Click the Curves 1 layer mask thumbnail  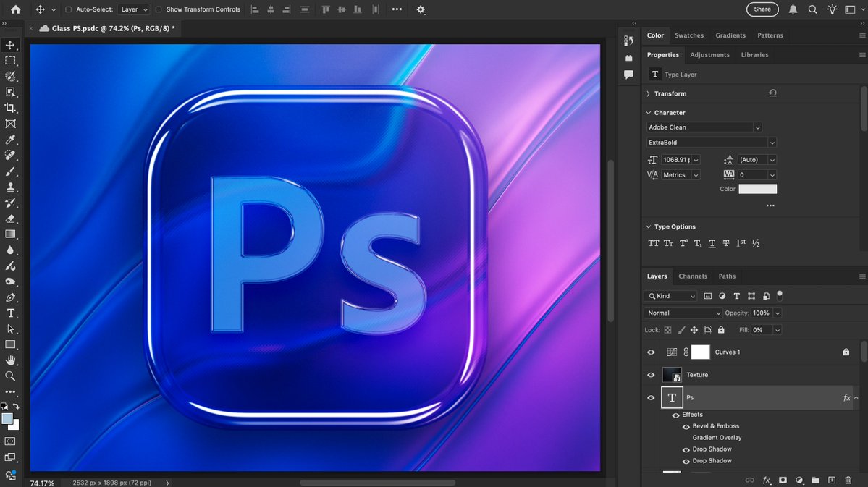(x=700, y=352)
